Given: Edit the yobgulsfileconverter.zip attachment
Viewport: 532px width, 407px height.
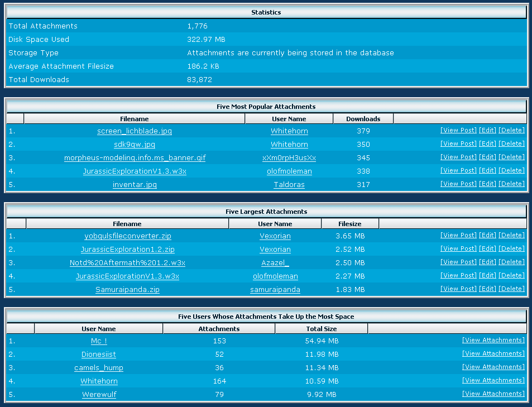Looking at the screenshot, I should pyautogui.click(x=487, y=235).
